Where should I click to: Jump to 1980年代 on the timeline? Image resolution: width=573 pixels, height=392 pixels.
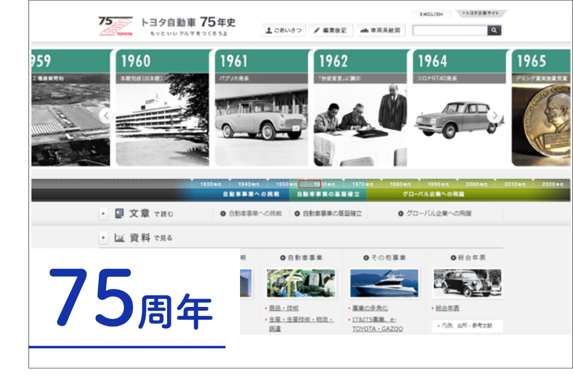(400, 184)
